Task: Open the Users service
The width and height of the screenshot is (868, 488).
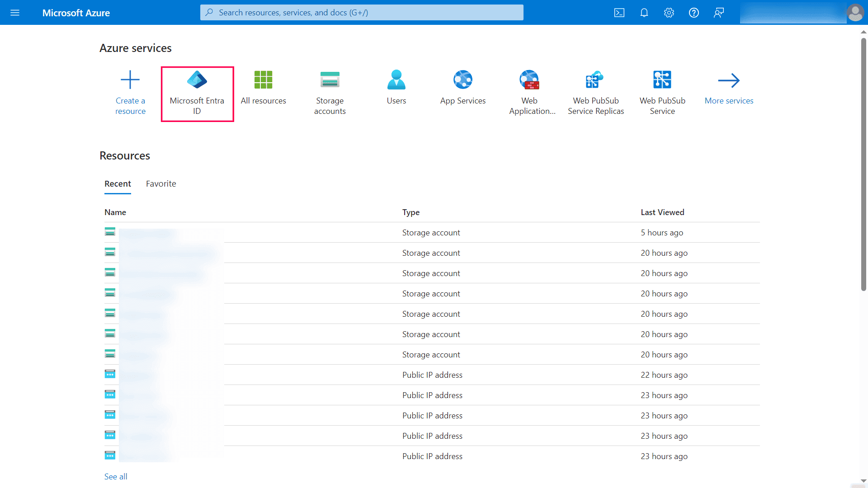Action: 396,88
